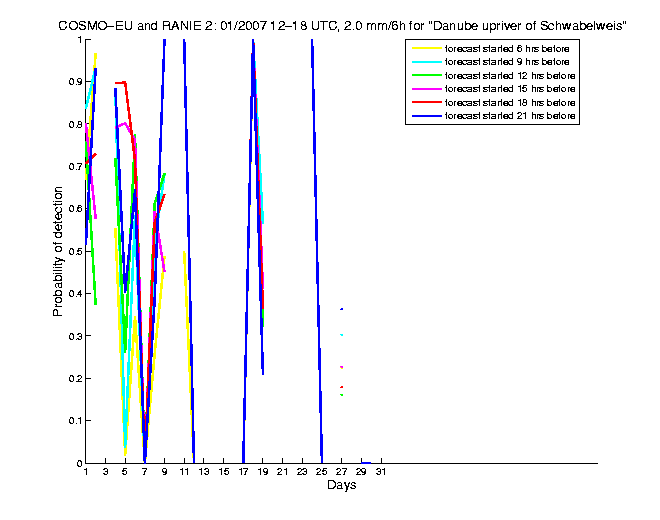
Task: Click the yellow line sample in the legend
Action: [426, 49]
